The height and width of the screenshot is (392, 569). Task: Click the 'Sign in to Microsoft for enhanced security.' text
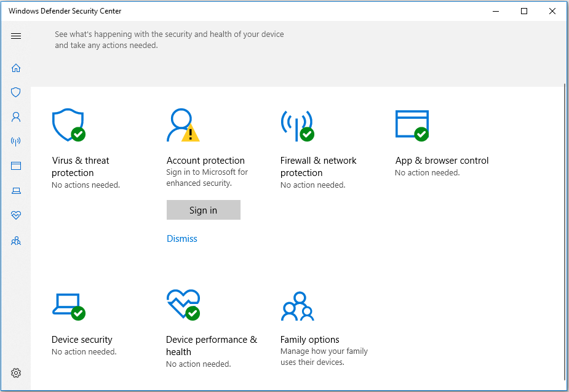pyautogui.click(x=207, y=177)
